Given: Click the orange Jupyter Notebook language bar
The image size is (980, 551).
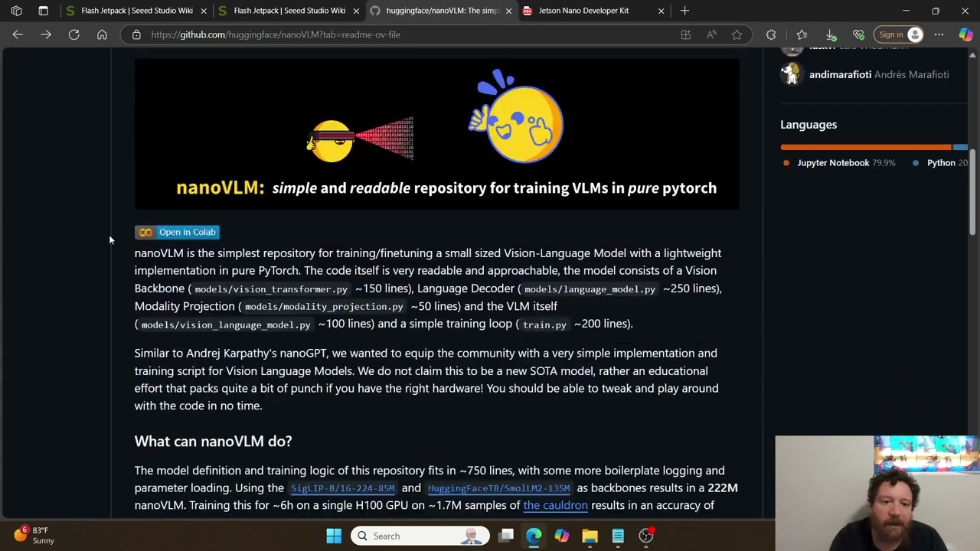Looking at the screenshot, I should click(866, 147).
